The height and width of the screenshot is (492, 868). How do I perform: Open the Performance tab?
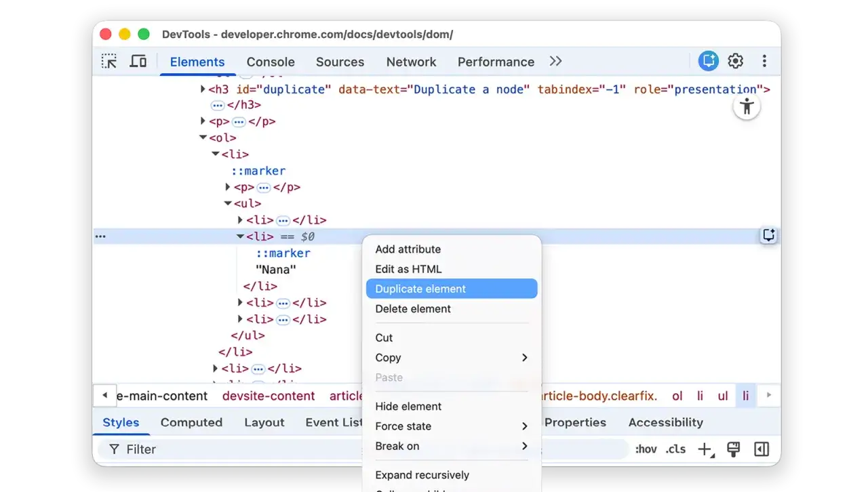click(496, 62)
